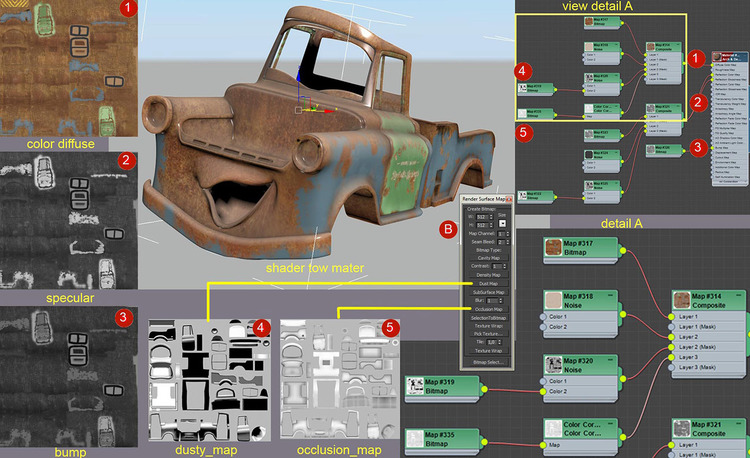The image size is (750, 458).
Task: Collapse Map #321 Composite node in enlarged detail A
Action: 739,424
